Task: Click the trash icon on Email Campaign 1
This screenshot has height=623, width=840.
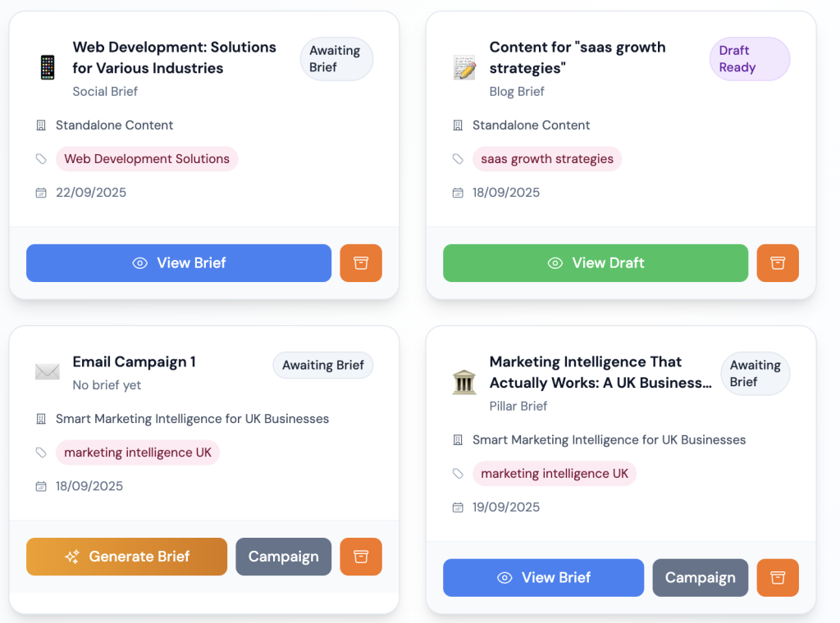Action: click(361, 556)
